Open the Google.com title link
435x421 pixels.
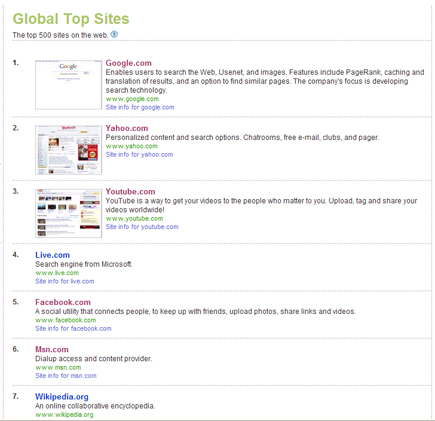click(128, 63)
